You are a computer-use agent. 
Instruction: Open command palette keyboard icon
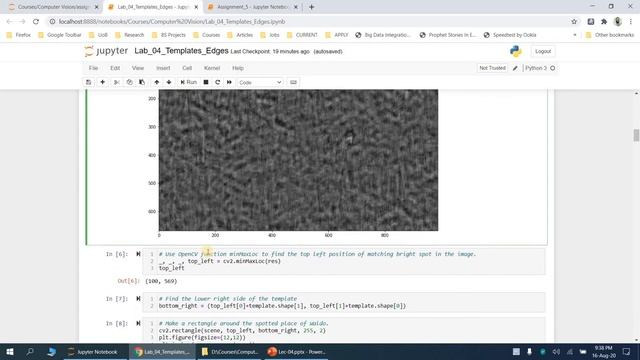(293, 82)
